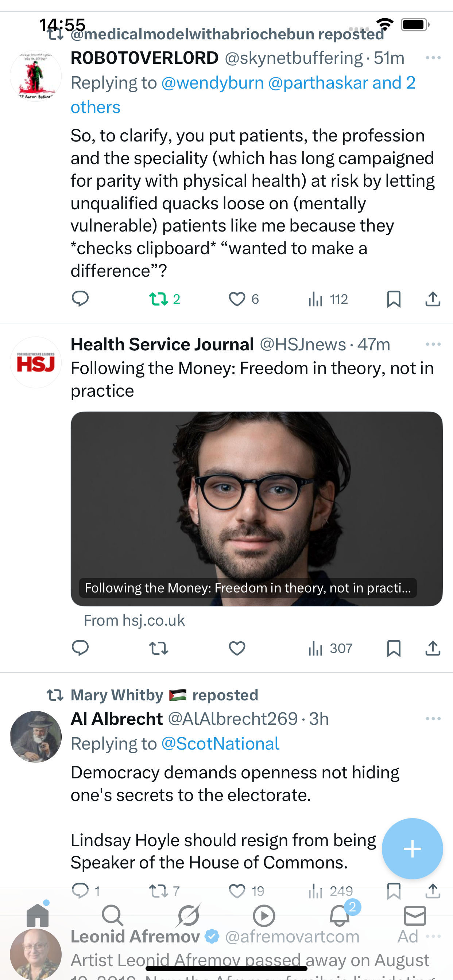The image size is (453, 980).
Task: Like the ROBOTOVERLORD tweet
Action: coord(237,299)
